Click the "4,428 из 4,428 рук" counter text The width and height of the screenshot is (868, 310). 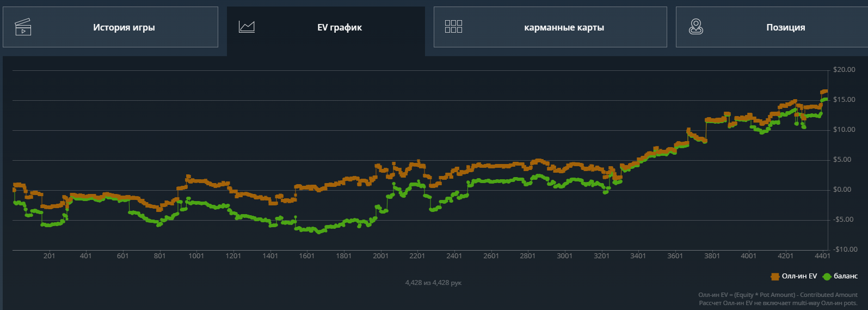coord(433,283)
